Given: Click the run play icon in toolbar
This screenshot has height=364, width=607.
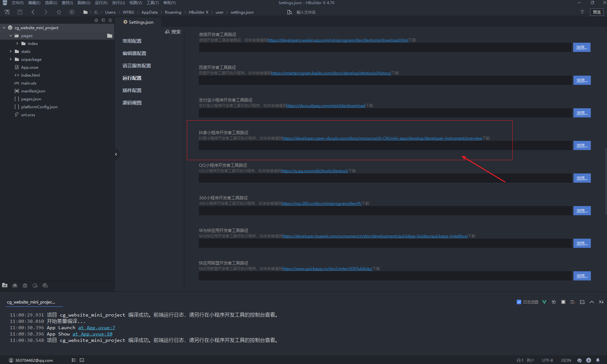Looking at the screenshot, I should 72,12.
